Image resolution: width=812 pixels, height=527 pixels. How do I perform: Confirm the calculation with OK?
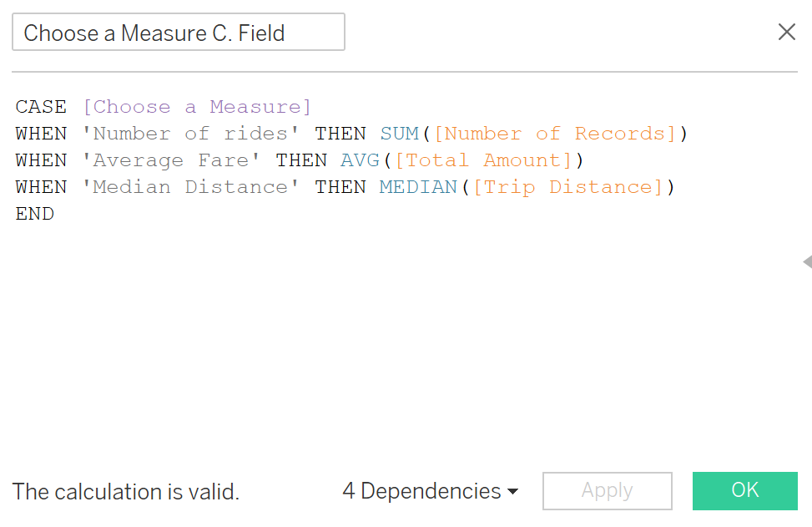coord(744,490)
